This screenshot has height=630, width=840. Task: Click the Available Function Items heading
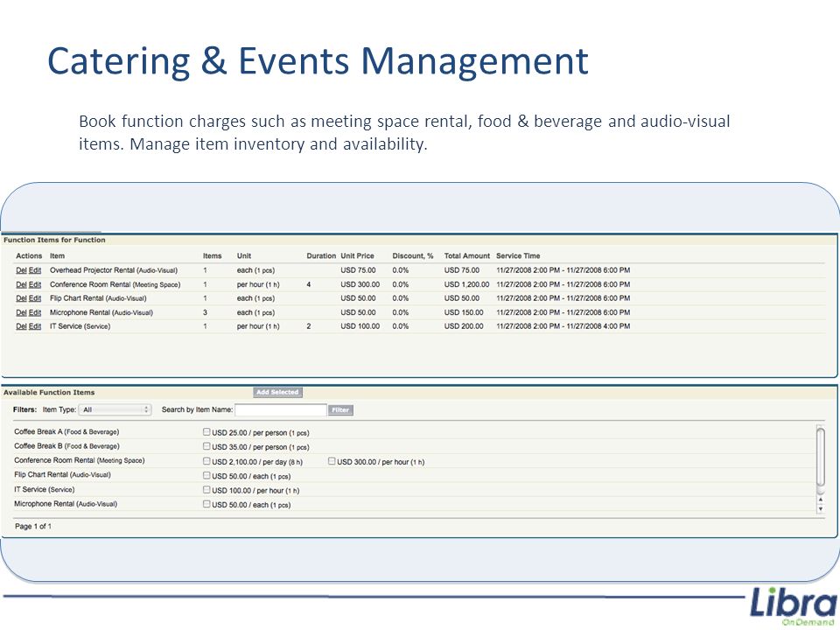[49, 393]
